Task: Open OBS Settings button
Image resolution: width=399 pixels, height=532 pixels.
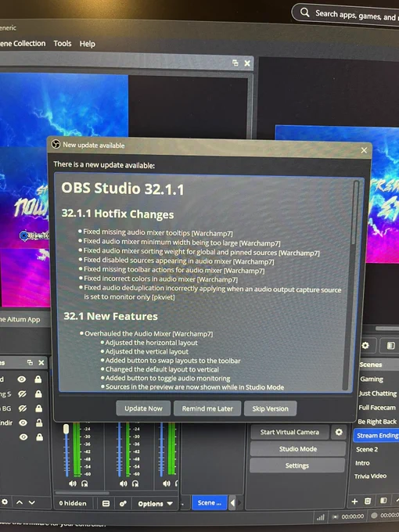Action: point(297,465)
